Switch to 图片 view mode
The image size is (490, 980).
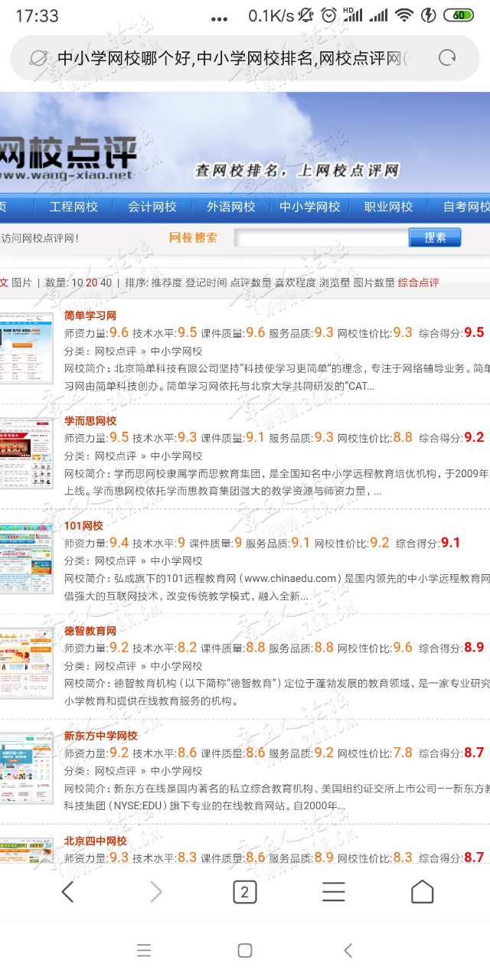21,283
